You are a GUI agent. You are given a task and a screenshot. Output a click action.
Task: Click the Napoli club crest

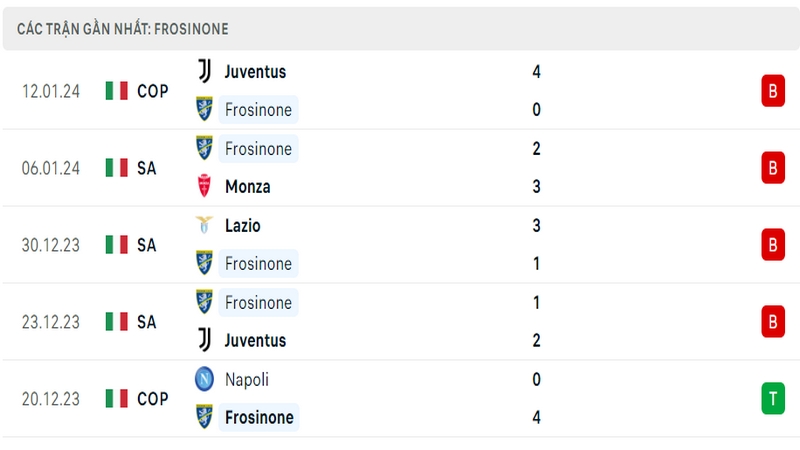coord(204,379)
